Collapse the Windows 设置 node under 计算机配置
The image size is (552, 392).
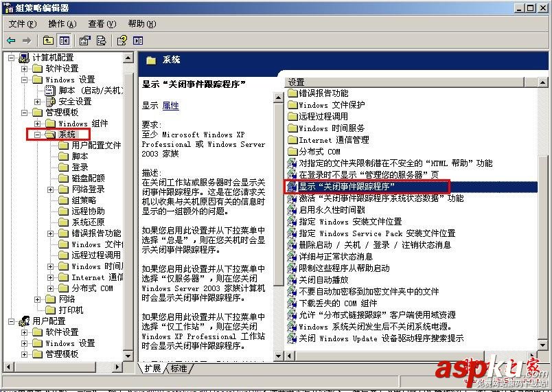tap(24, 80)
